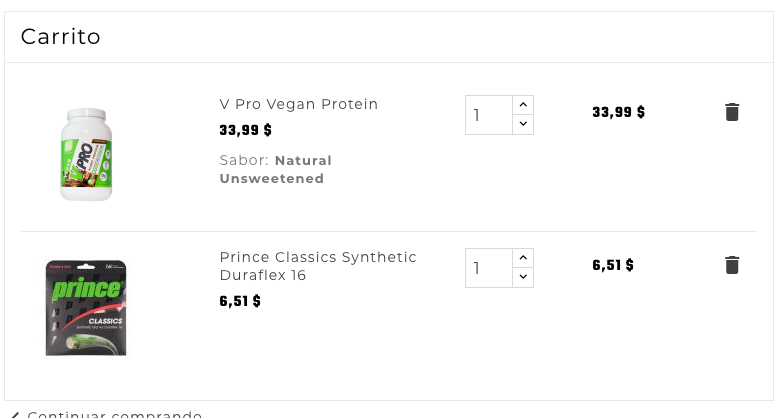This screenshot has height=418, width=784.
Task: Remove Prince Classics Duraflex with trash icon
Action: pyautogui.click(x=732, y=265)
